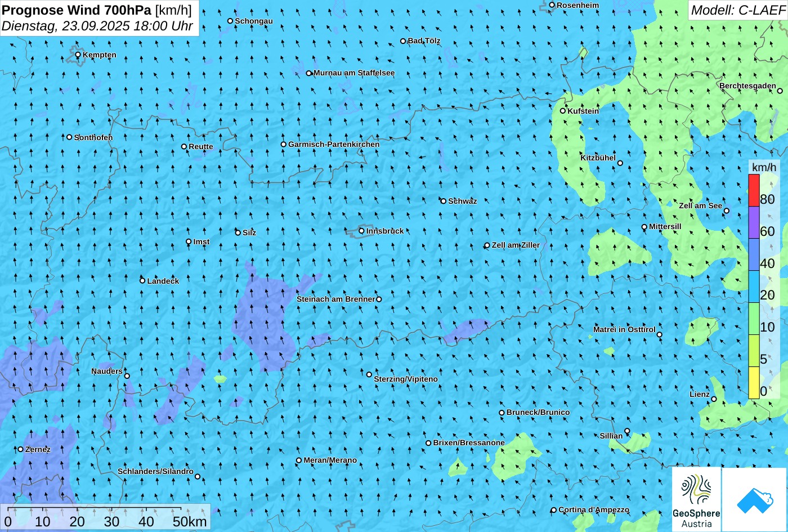Click the '40' value in the legend
Viewport: 788px width, 532px height.
click(x=767, y=263)
